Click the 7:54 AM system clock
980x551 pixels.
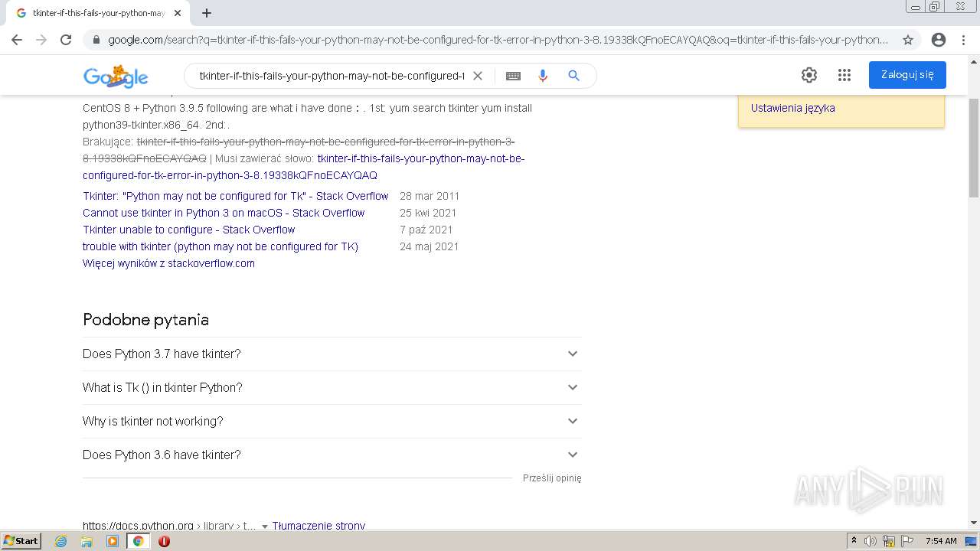(x=941, y=541)
